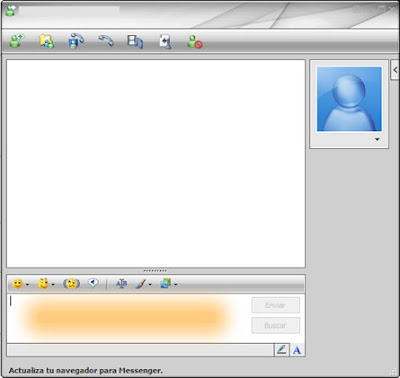400x378 pixels.
Task: Open the winks dropdown arrow
Action: [53, 285]
